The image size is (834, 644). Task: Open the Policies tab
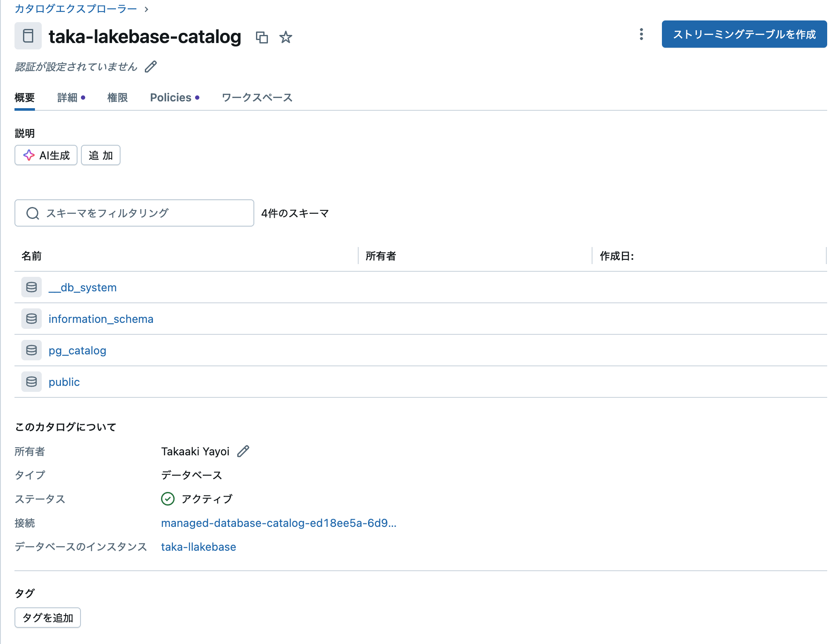[x=170, y=97]
